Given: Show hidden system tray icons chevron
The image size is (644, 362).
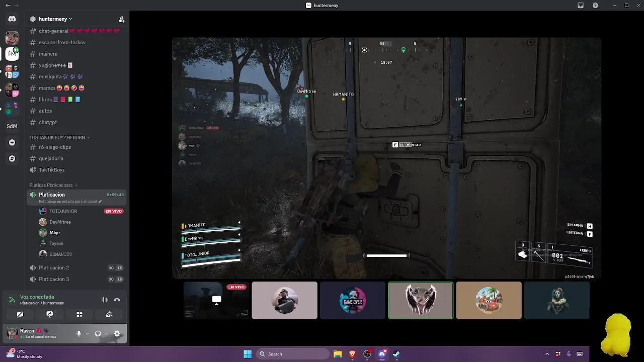Looking at the screenshot, I should click(x=547, y=354).
